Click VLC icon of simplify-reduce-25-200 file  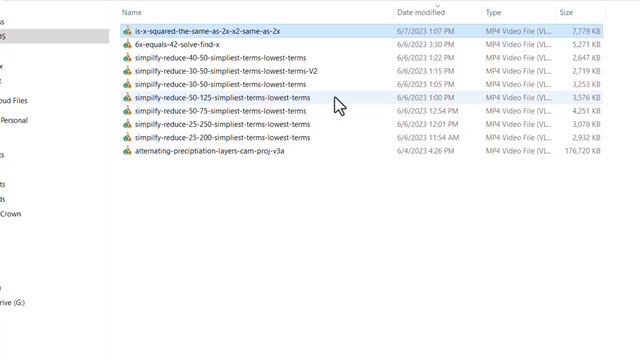coord(127,138)
